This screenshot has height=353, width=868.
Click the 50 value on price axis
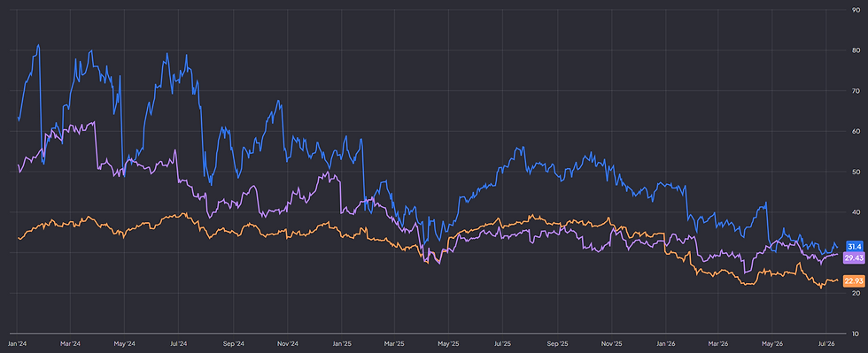856,172
